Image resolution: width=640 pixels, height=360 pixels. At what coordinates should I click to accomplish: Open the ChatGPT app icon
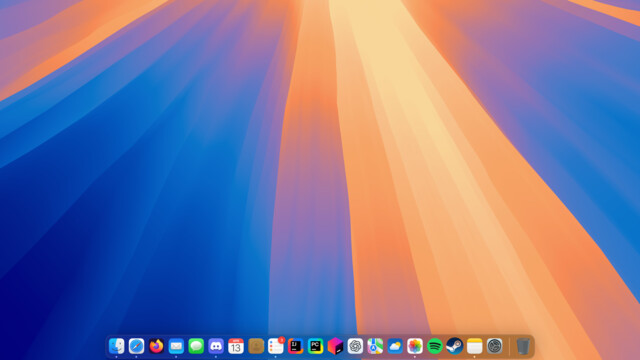pos(356,346)
